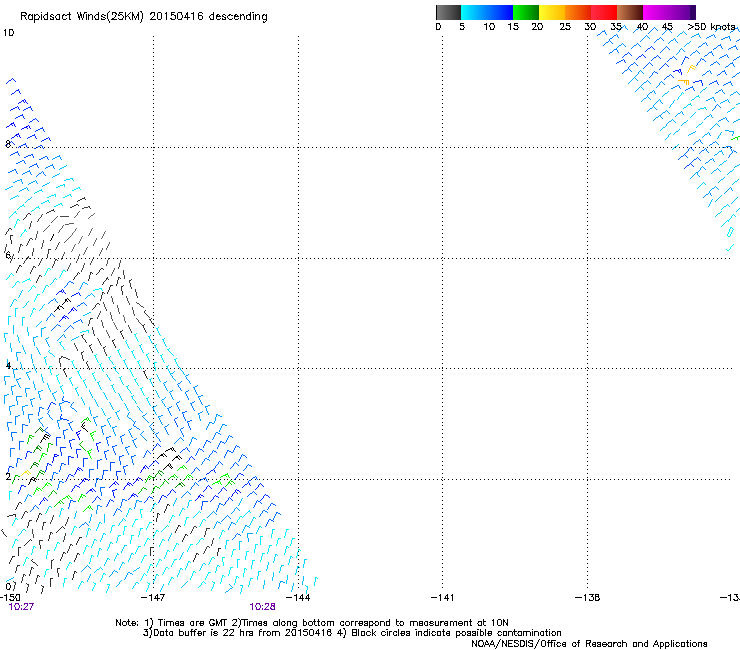Click the yellow 20-25 knots color swatch
Viewport: 740px width, 650px height.
pyautogui.click(x=552, y=12)
